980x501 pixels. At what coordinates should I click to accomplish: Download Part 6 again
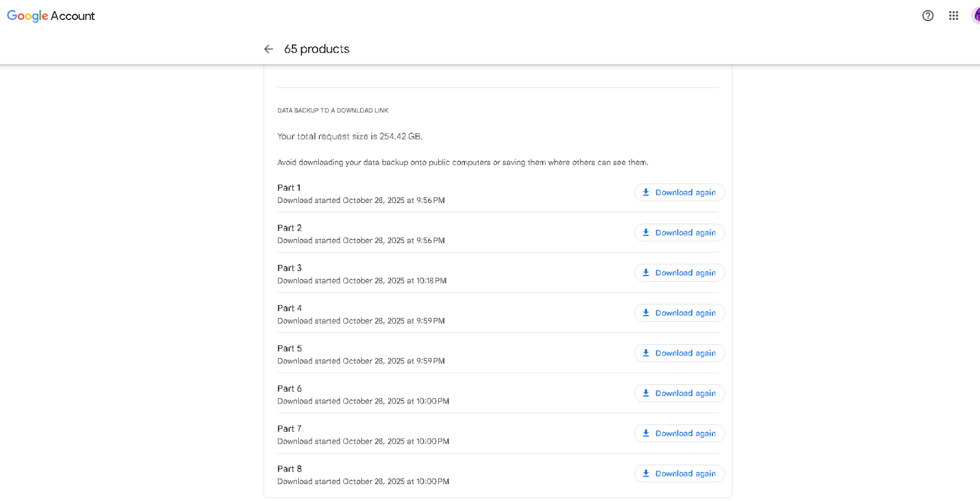(x=679, y=393)
